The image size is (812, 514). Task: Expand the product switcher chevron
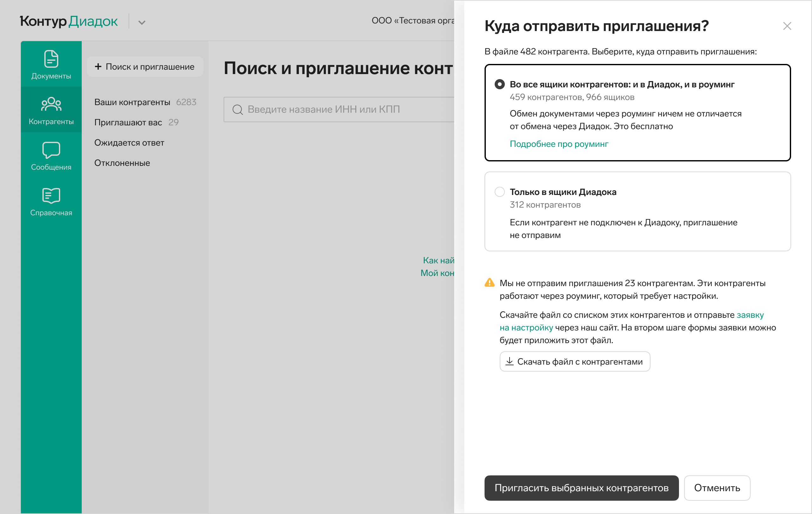tap(142, 22)
